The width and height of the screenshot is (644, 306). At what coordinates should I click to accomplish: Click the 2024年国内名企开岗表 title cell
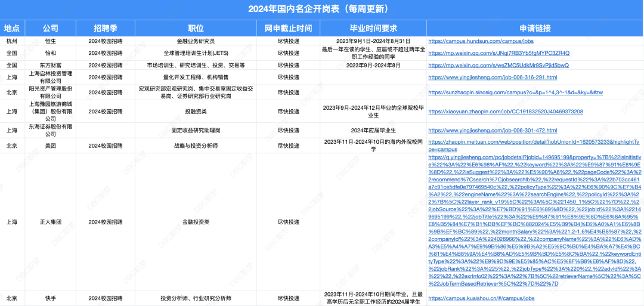coord(322,9)
